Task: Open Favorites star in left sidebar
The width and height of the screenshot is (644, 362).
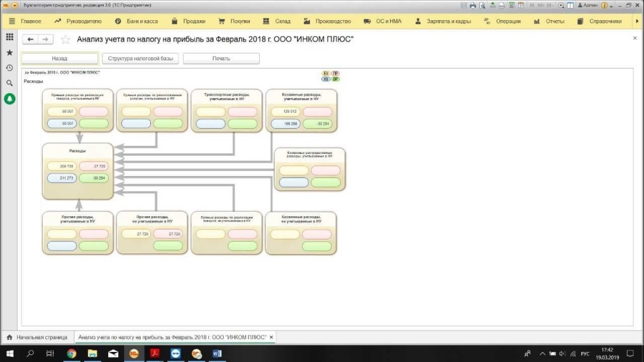Action: pos(9,53)
